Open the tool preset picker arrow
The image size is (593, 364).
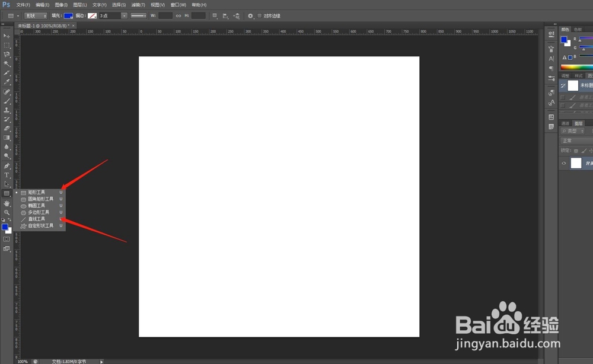(x=18, y=16)
